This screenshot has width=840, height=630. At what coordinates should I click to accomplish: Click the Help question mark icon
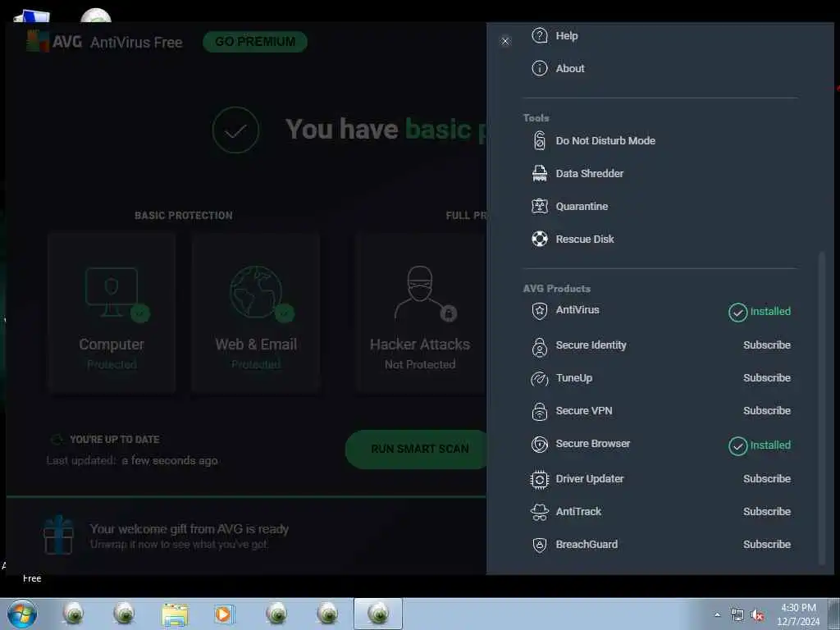click(x=540, y=35)
